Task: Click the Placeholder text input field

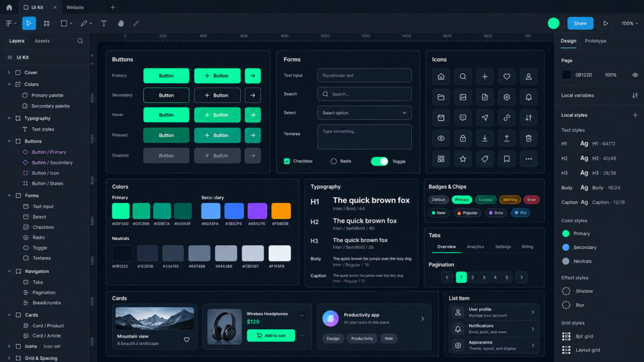Action: (x=364, y=75)
